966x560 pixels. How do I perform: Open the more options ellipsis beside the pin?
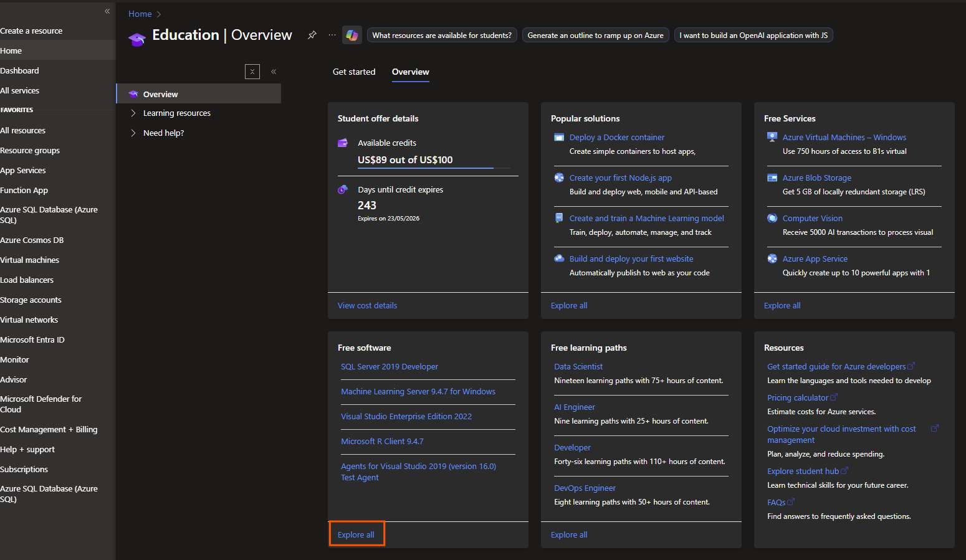(x=332, y=35)
